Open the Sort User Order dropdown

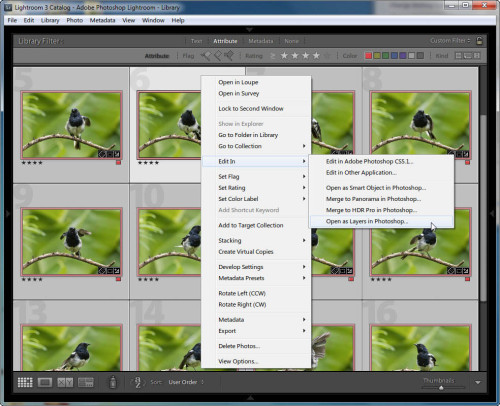tap(186, 382)
